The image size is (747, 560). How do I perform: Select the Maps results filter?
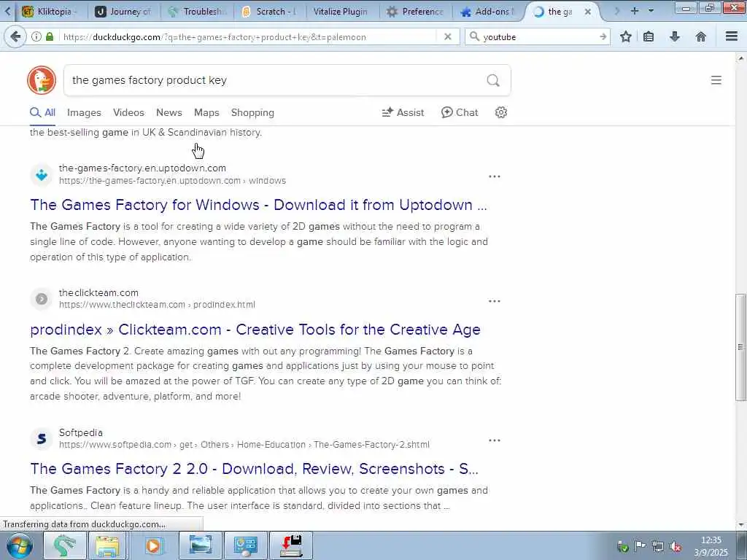coord(206,112)
